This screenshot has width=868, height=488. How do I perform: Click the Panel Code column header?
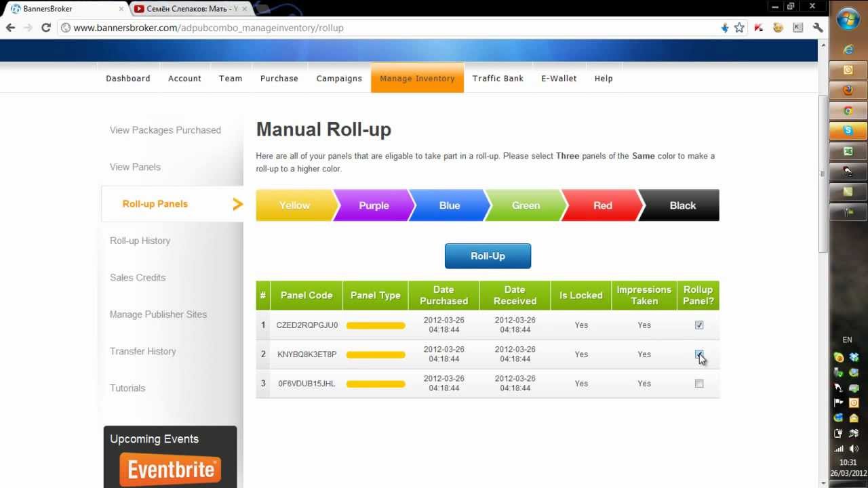(x=307, y=296)
